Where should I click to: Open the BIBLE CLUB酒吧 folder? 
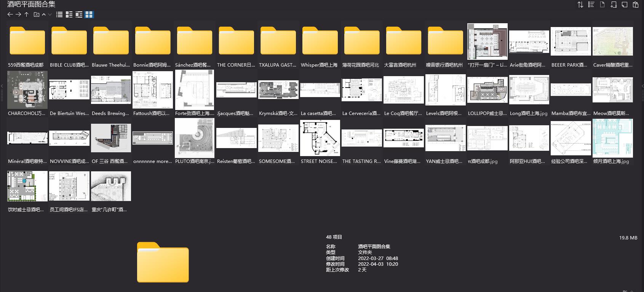click(x=69, y=41)
